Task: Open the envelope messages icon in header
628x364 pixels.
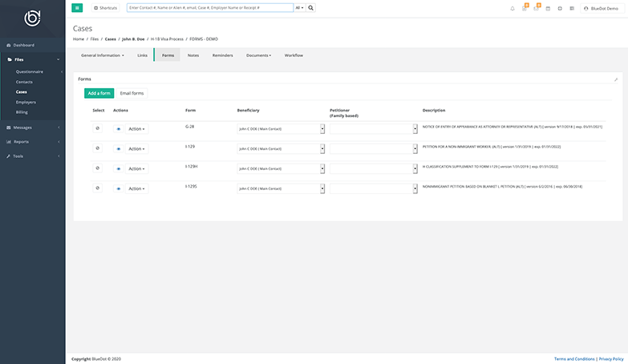Action: 537,8
